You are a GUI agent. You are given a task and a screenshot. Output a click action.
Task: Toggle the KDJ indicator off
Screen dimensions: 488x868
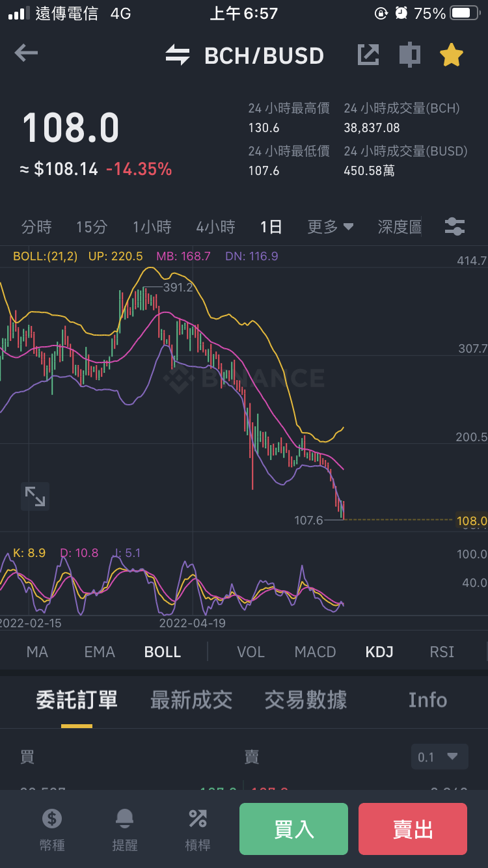click(379, 652)
